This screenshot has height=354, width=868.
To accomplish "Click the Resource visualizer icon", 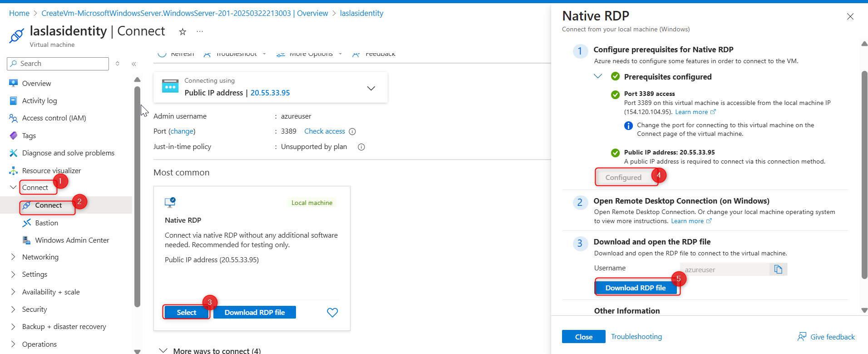I will tap(13, 171).
